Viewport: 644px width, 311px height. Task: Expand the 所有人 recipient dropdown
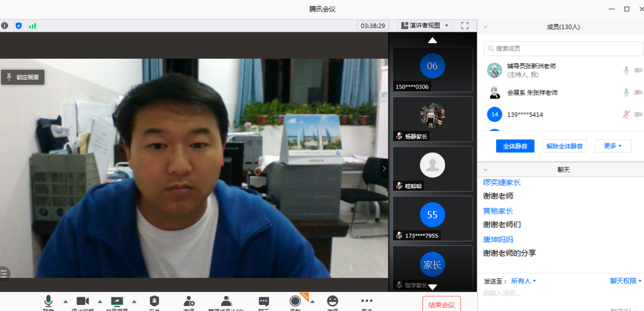[524, 281]
